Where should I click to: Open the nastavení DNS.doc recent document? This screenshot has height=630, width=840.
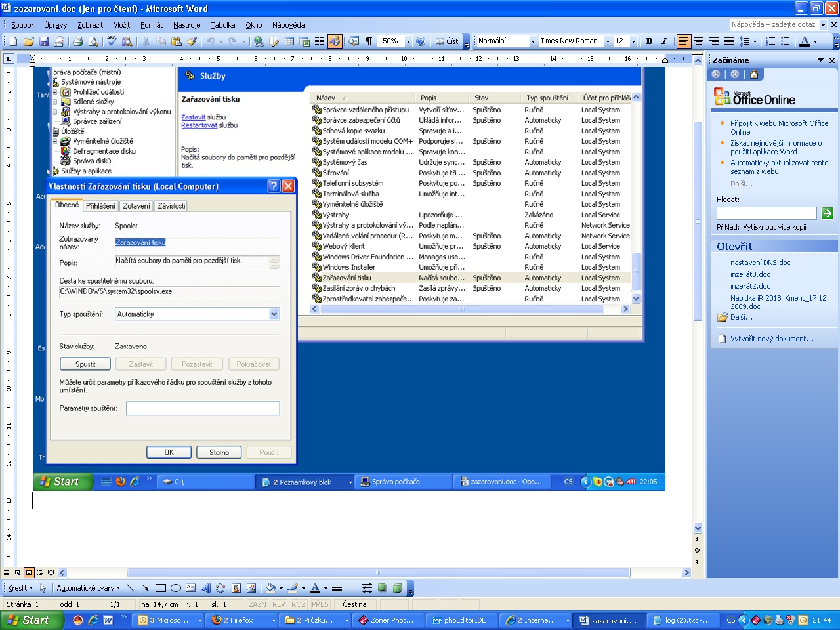(x=760, y=262)
